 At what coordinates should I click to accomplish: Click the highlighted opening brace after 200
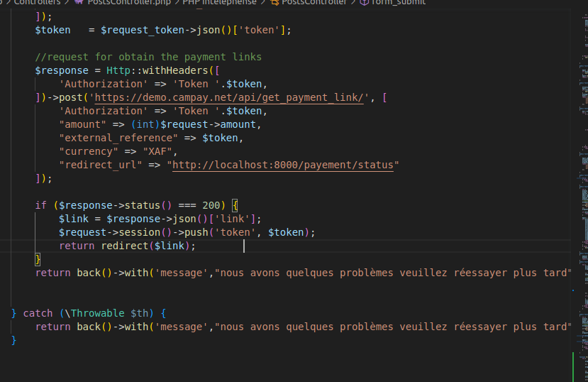click(x=235, y=206)
